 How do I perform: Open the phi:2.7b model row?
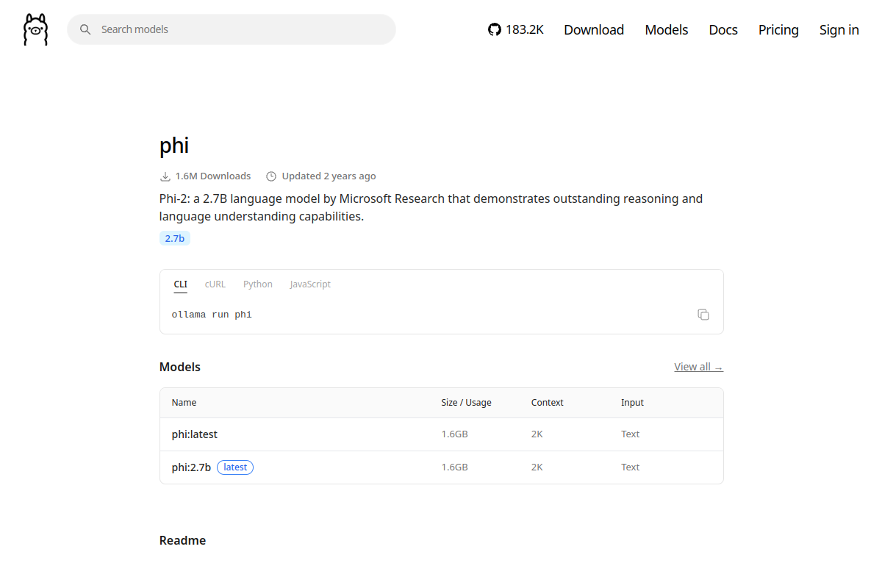coord(442,467)
